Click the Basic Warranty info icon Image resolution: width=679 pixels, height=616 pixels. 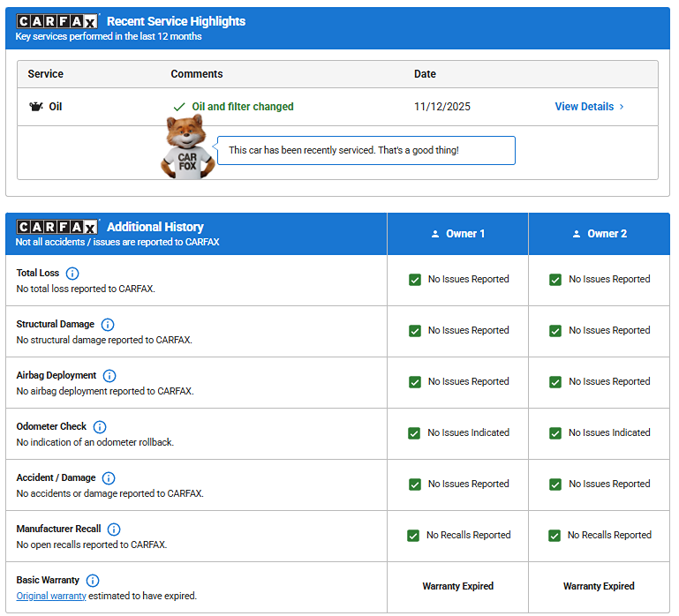click(x=93, y=581)
